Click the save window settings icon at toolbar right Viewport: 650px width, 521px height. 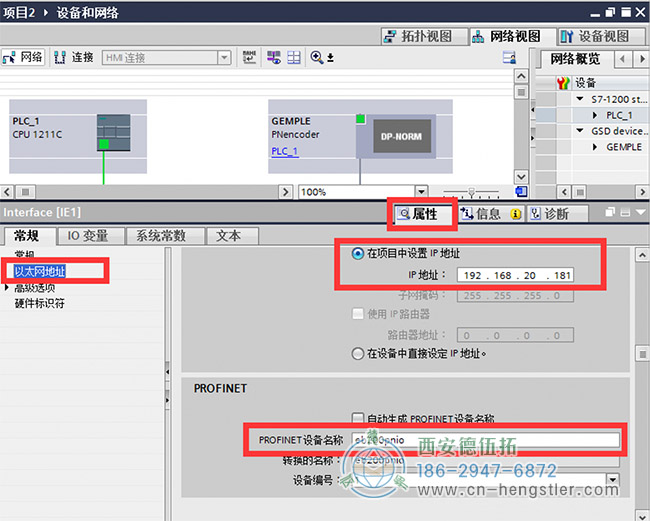[x=509, y=58]
